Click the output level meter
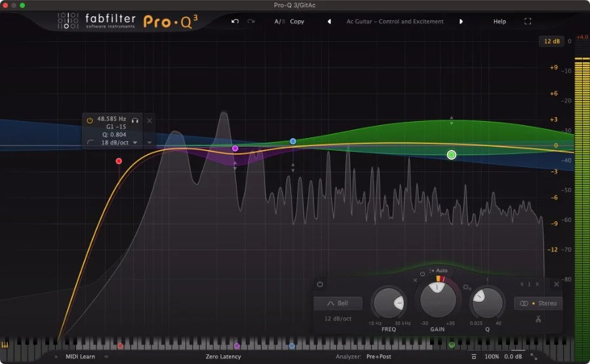 coord(582,208)
